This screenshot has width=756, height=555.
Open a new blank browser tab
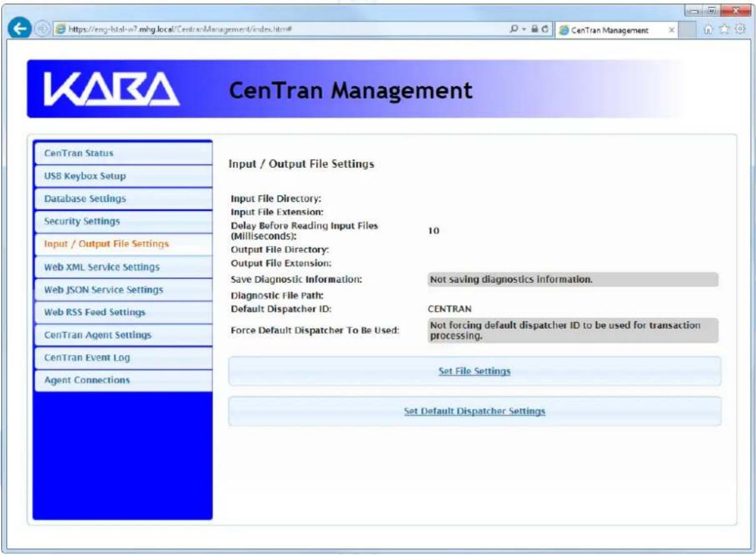687,30
